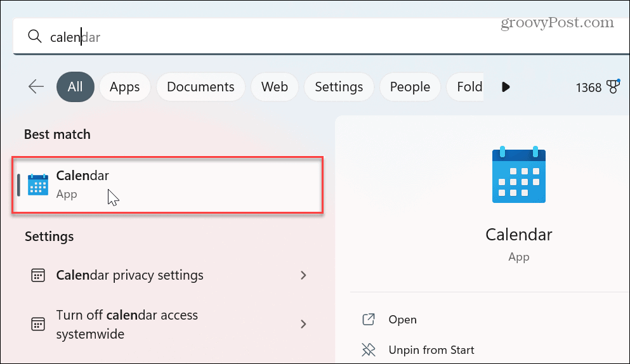Click the icon beside Turn off calendar access
The height and width of the screenshot is (364, 630).
click(x=38, y=324)
